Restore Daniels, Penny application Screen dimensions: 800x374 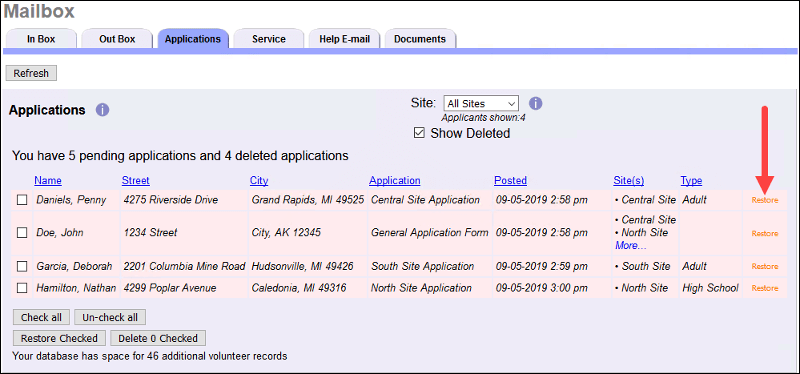pos(765,201)
